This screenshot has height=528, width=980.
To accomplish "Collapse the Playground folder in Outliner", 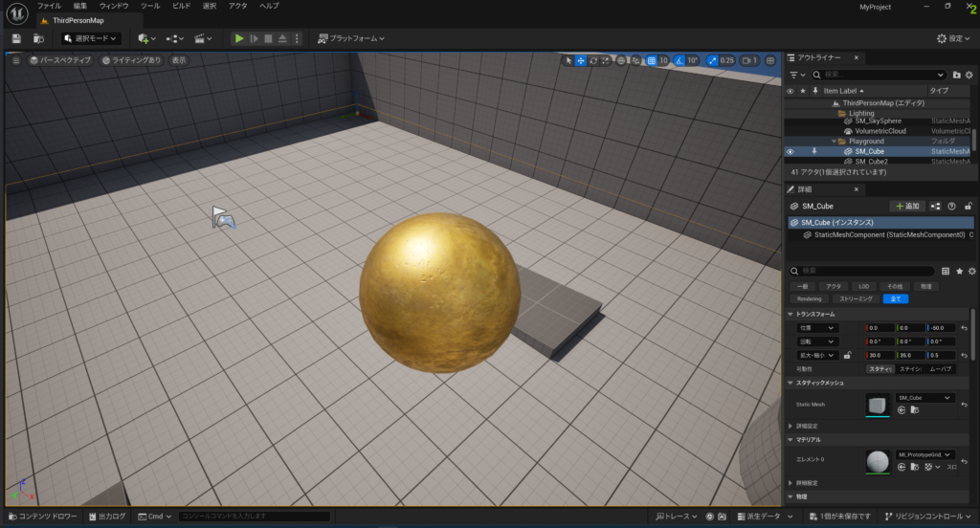I will [834, 142].
